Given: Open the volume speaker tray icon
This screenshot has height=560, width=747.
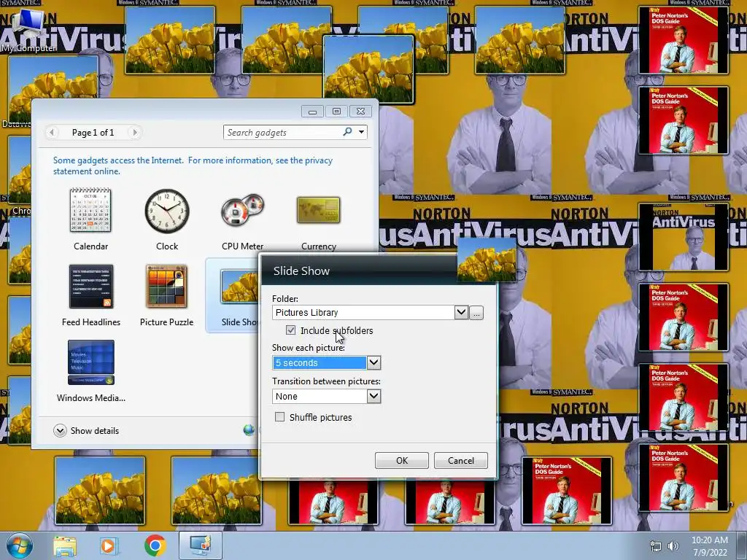Looking at the screenshot, I should (673, 546).
